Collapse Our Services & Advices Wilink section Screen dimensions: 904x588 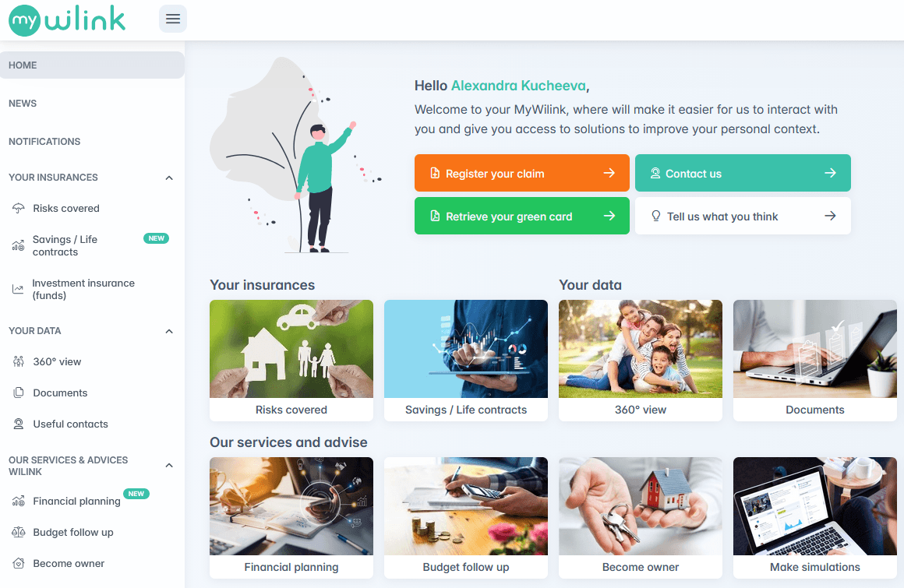169,465
